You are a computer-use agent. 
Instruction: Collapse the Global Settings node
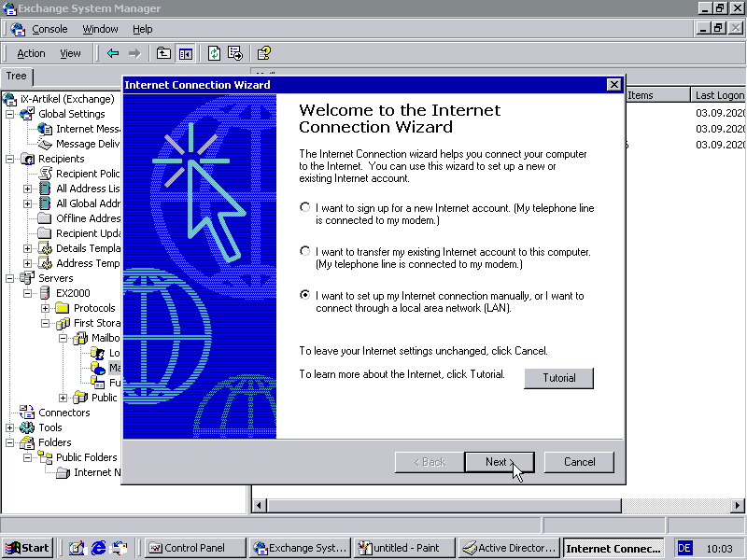(9, 114)
